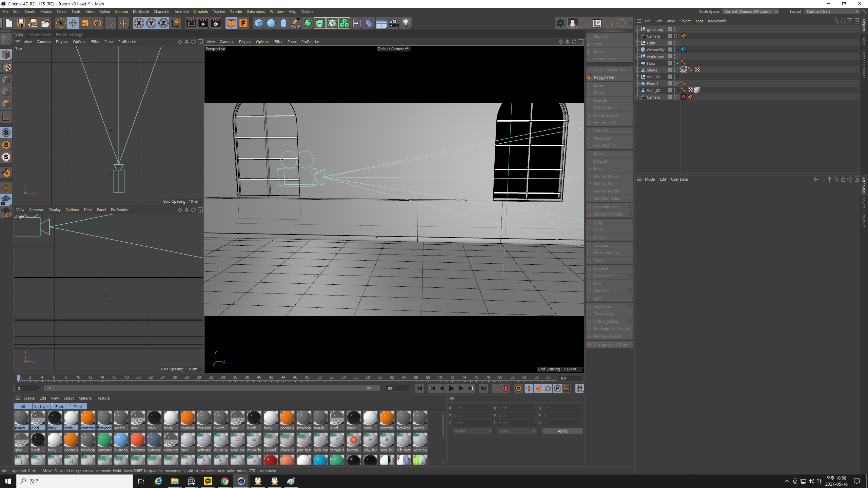The width and height of the screenshot is (868, 488).
Task: Open Tags menu in Object Manager
Action: point(699,21)
